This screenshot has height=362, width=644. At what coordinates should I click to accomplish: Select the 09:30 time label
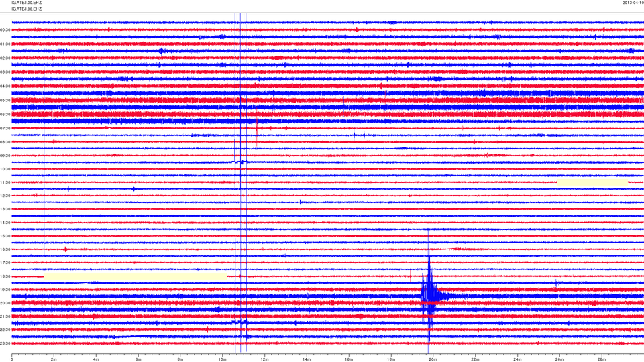coord(5,156)
